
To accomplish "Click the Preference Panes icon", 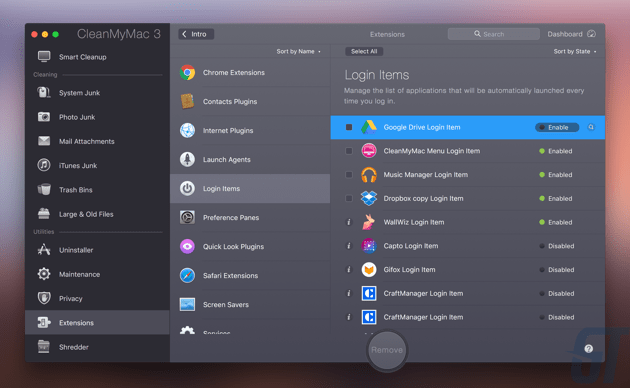I will coord(187,217).
